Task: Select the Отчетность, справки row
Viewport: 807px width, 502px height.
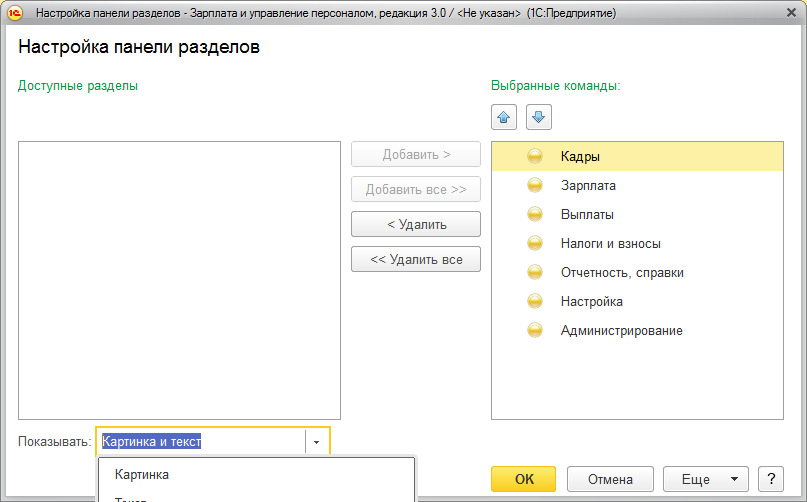Action: pyautogui.click(x=637, y=272)
